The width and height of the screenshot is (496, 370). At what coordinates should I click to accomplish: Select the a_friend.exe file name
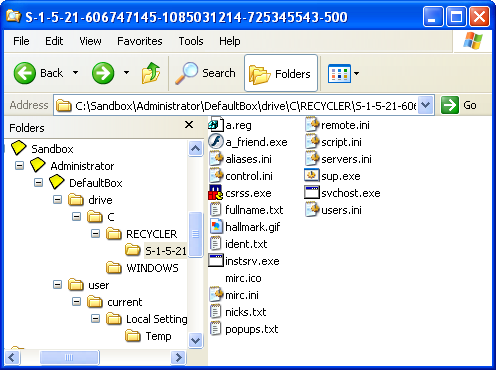[256, 142]
